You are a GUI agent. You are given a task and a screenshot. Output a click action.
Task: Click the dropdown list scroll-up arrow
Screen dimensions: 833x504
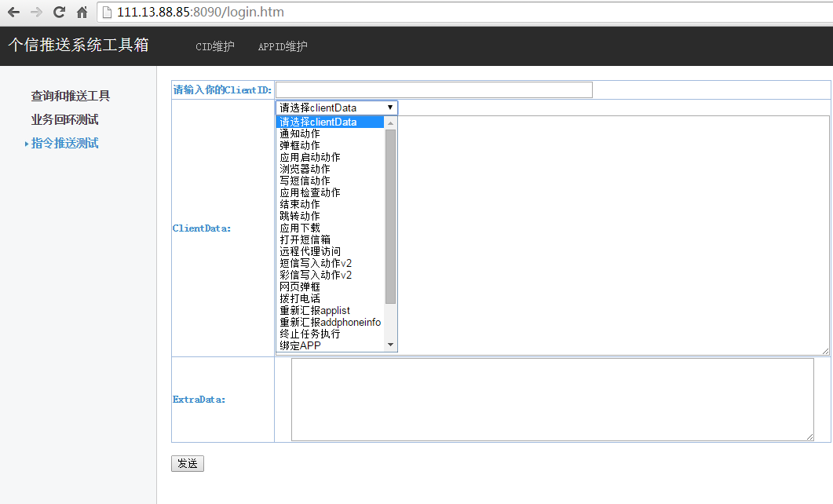tap(390, 123)
